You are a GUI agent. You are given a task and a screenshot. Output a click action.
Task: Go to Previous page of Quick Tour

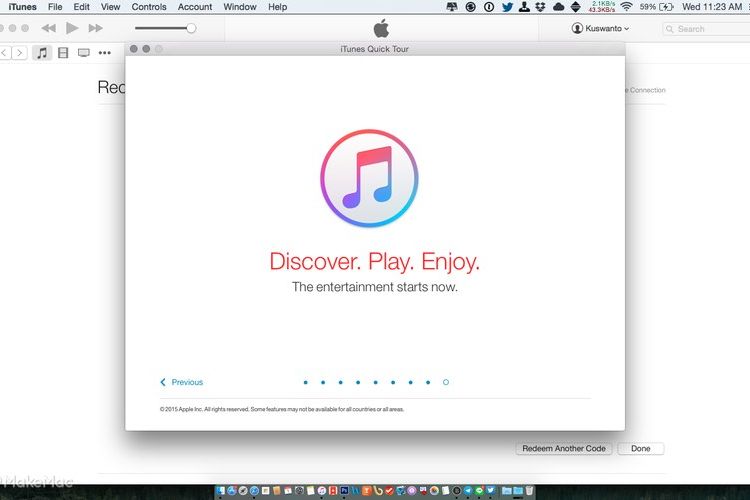pos(181,382)
